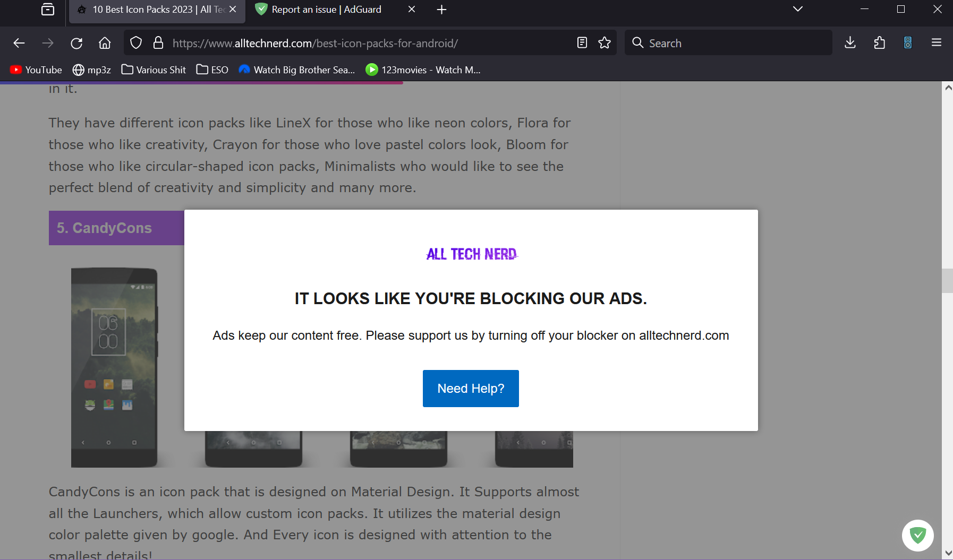Open tracking protection shield icon
Image resolution: width=953 pixels, height=560 pixels.
(136, 43)
